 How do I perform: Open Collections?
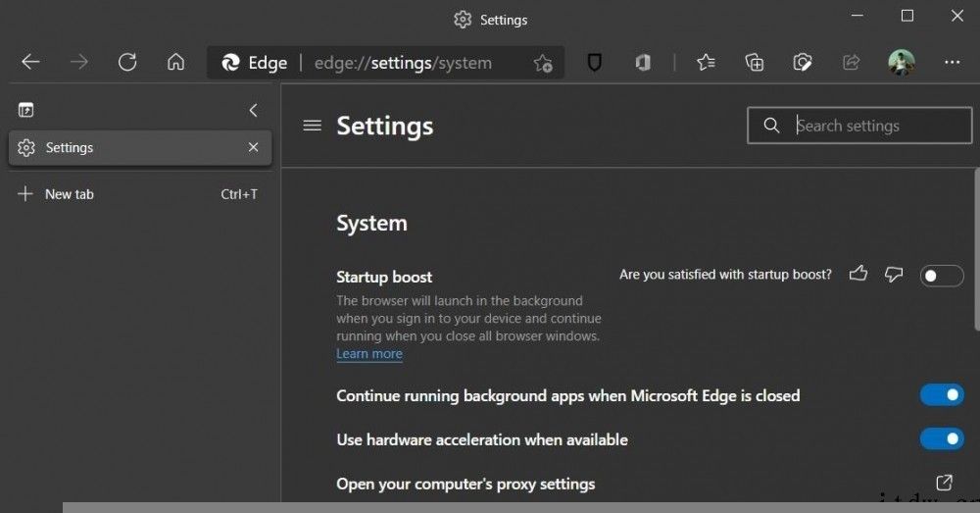pyautogui.click(x=755, y=62)
